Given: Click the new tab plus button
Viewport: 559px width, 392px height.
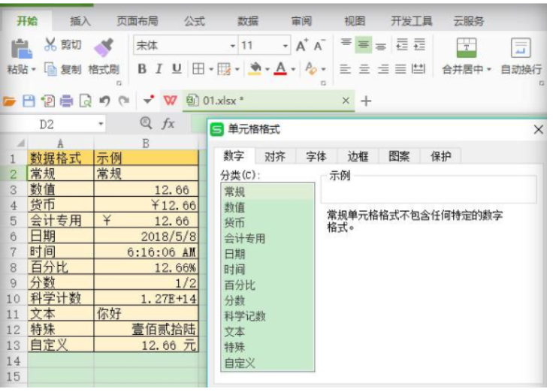Looking at the screenshot, I should click(x=367, y=101).
